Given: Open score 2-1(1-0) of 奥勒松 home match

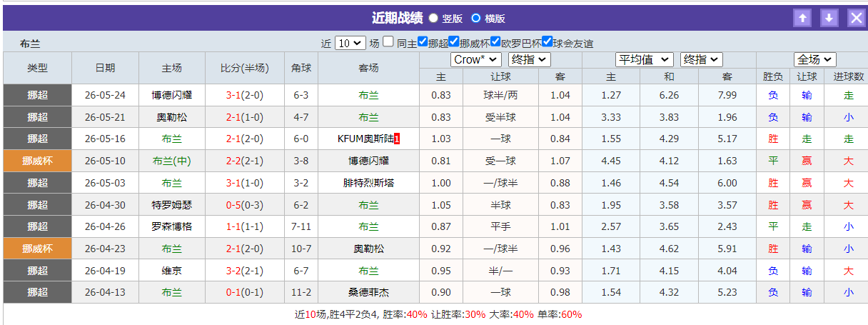Looking at the screenshot, I should coord(244,117).
